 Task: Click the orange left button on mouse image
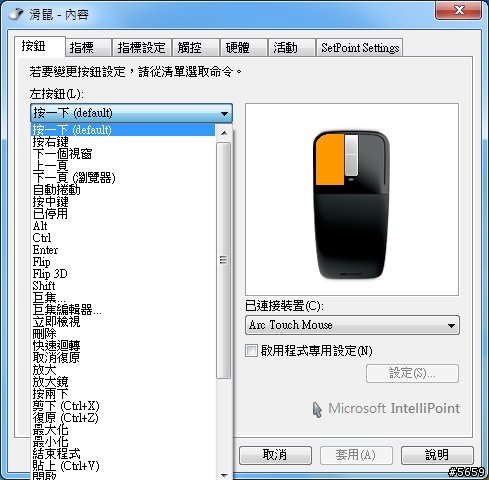click(x=330, y=159)
